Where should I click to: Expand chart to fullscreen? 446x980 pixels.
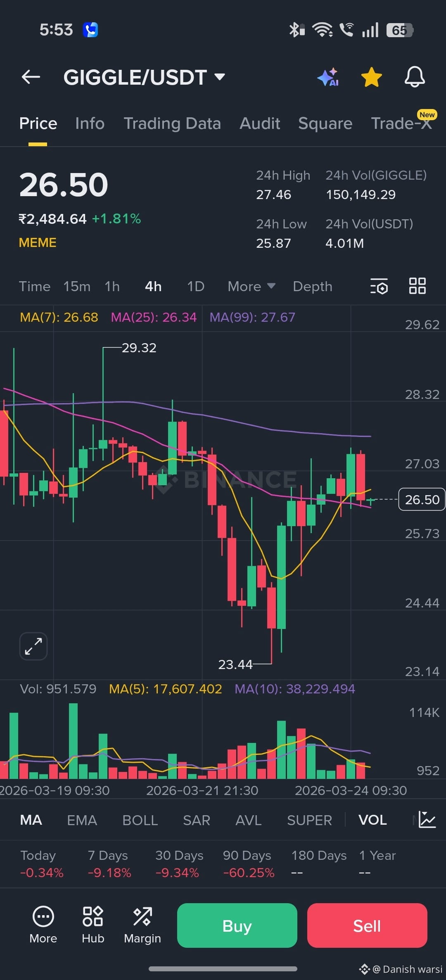[33, 646]
